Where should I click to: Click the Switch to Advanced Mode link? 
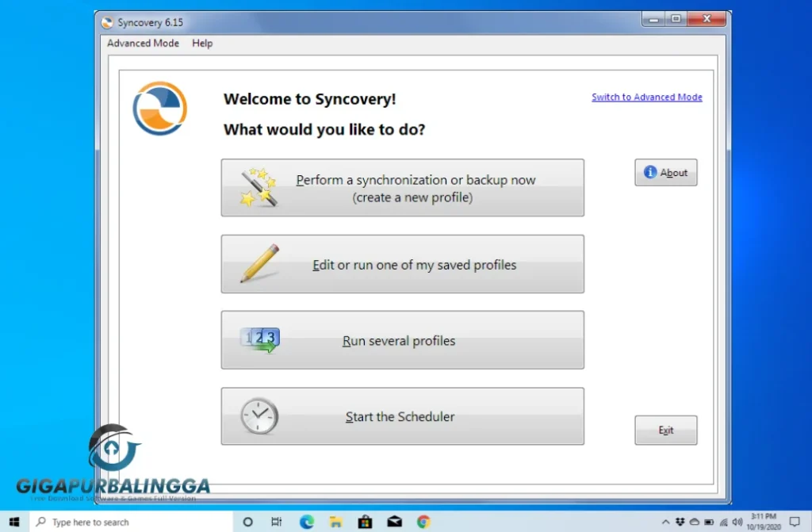pos(646,97)
